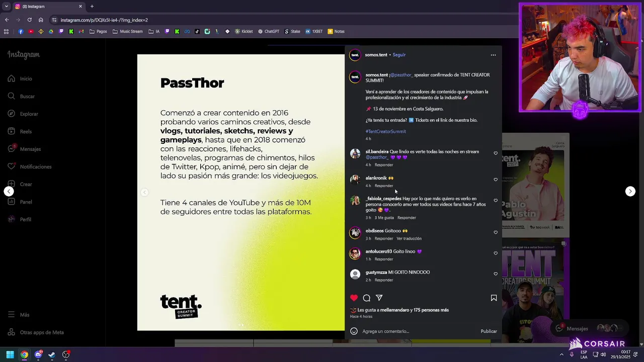Show previous image in the carousel

[x=144, y=192]
